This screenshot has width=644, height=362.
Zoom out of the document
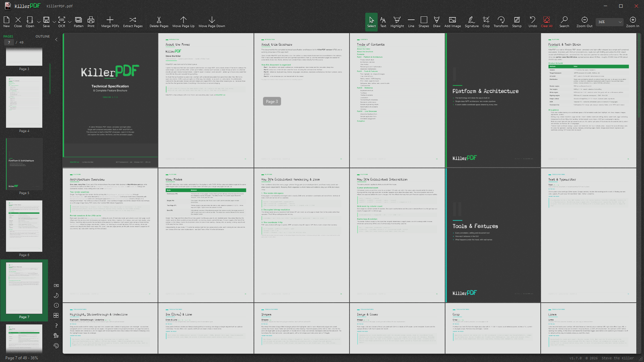[x=584, y=22]
